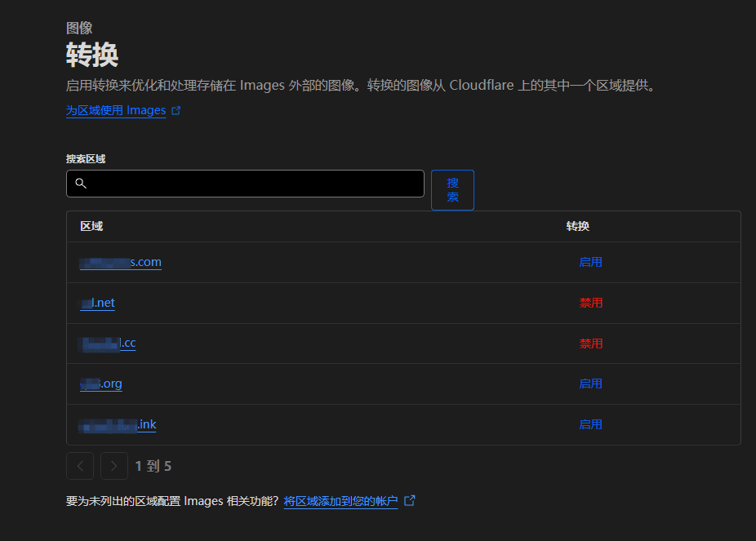Click 启用 on the .com zone row
Screen dimensions: 756x541
(x=590, y=262)
